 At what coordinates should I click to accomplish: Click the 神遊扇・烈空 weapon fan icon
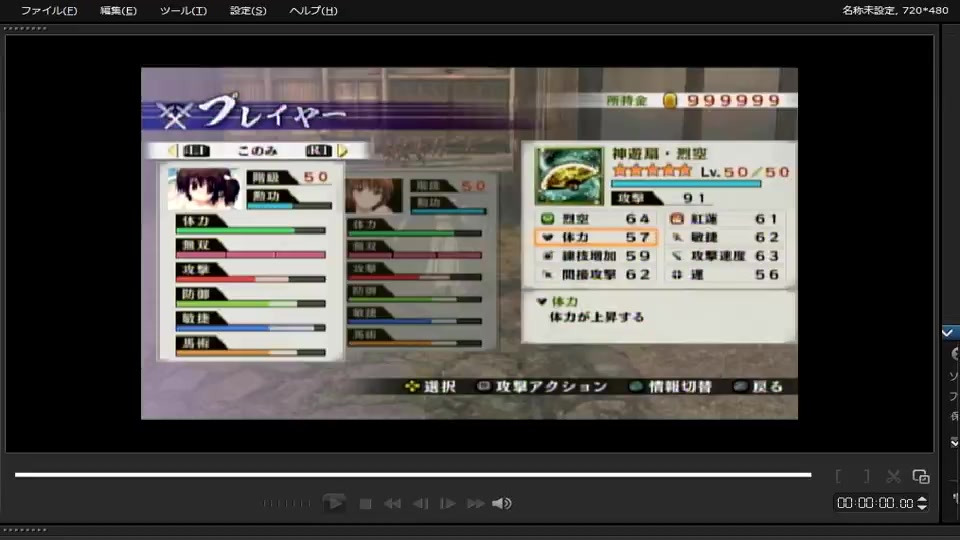tap(569, 176)
